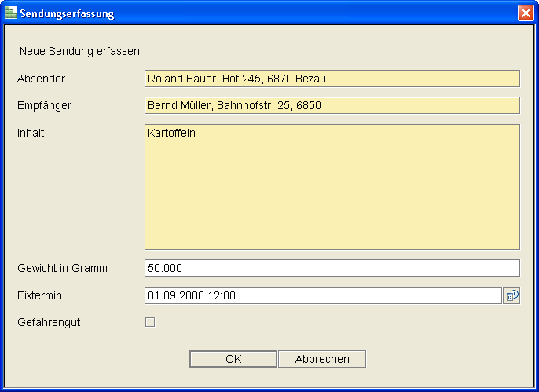Image resolution: width=539 pixels, height=392 pixels.
Task: Click empty area of the Inhalt text box
Action: coord(332,196)
